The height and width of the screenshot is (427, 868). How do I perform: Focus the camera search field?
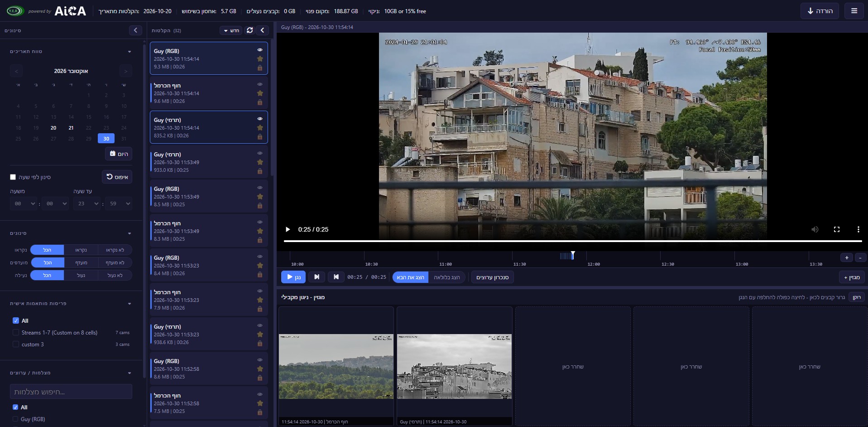71,392
